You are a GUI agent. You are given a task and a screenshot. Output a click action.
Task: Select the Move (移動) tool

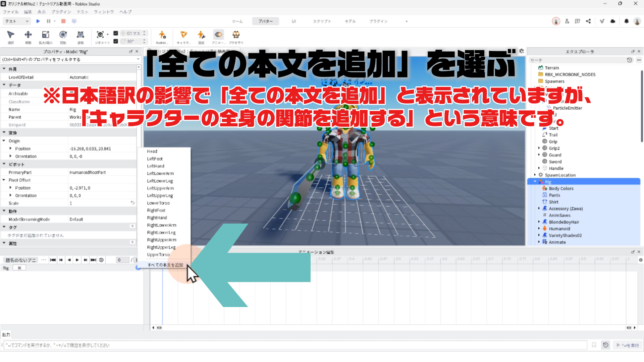point(28,35)
